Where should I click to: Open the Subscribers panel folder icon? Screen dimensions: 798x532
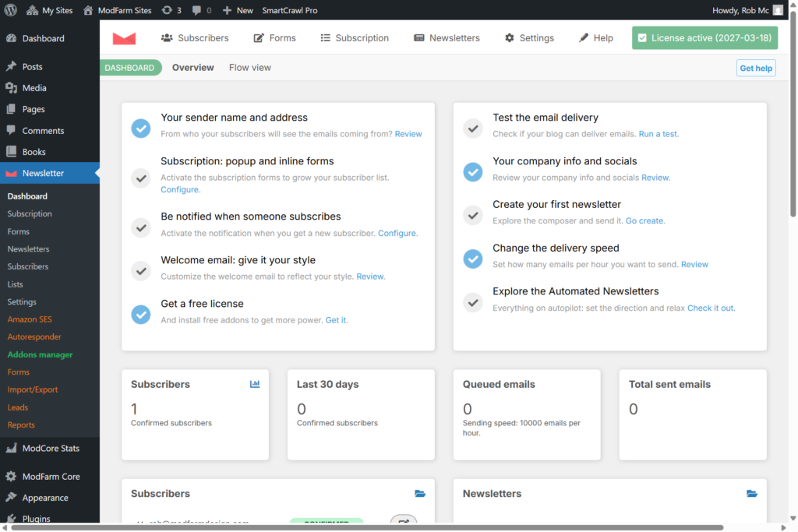pyautogui.click(x=420, y=493)
